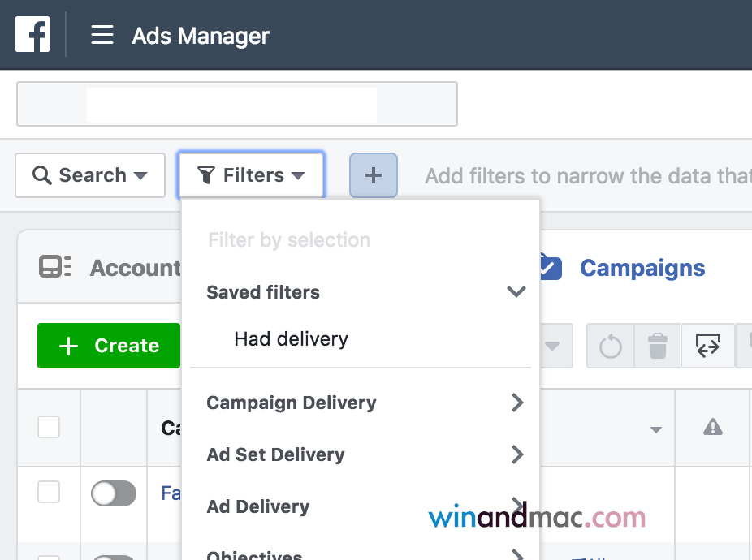This screenshot has width=752, height=560.
Task: Click the plus add-filter icon
Action: click(x=374, y=175)
